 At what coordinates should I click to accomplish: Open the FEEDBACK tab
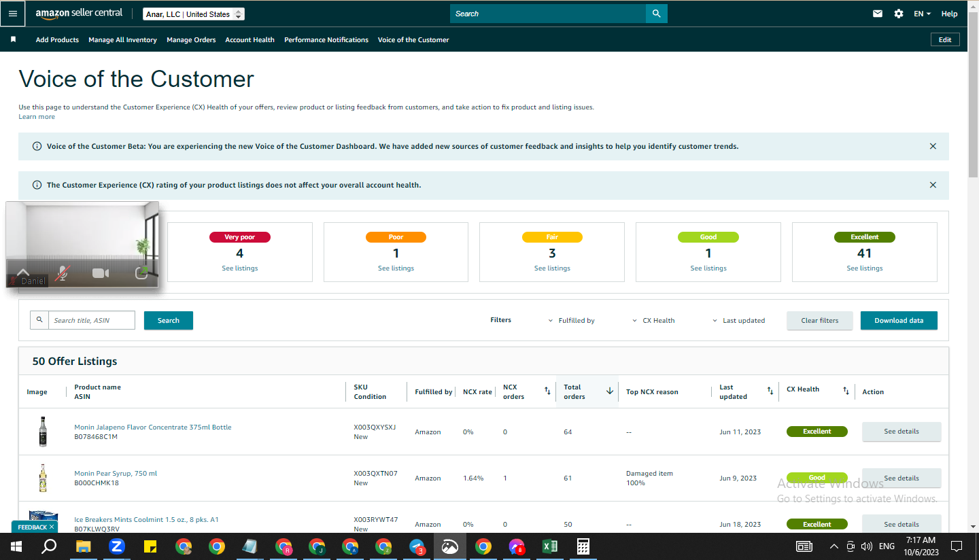coord(33,527)
